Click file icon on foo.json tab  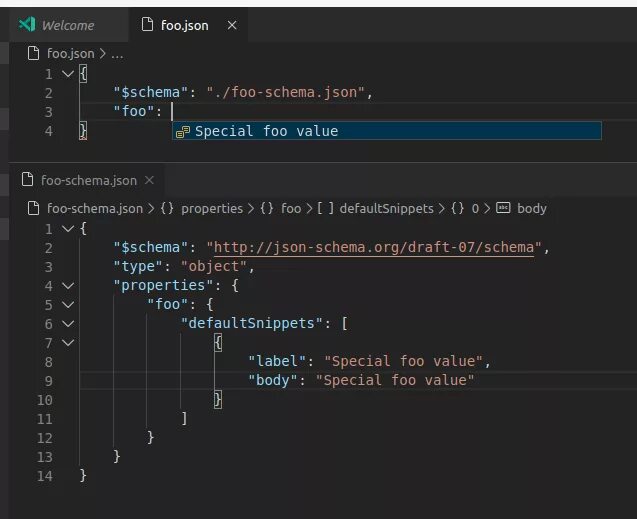(x=147, y=25)
